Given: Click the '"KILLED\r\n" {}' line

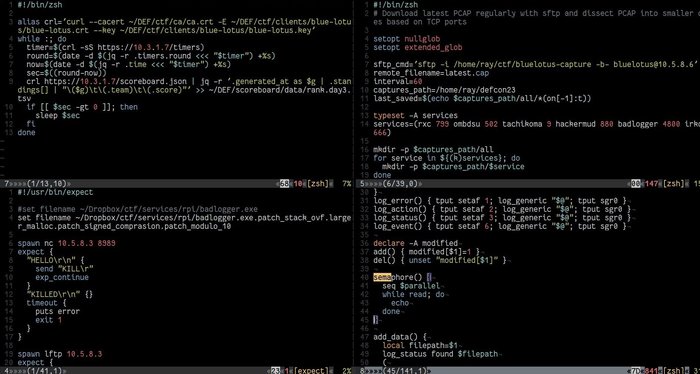Looking at the screenshot, I should coord(60,295).
